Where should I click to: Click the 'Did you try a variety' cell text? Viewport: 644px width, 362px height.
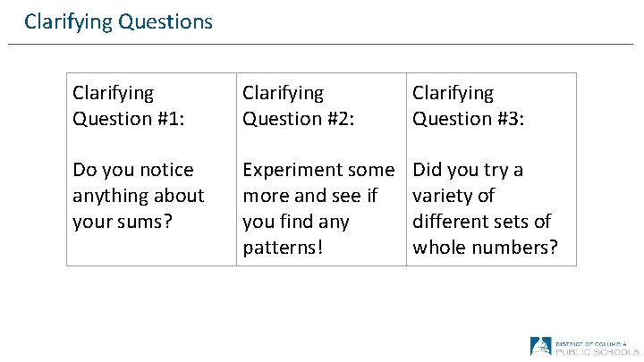click(x=483, y=207)
